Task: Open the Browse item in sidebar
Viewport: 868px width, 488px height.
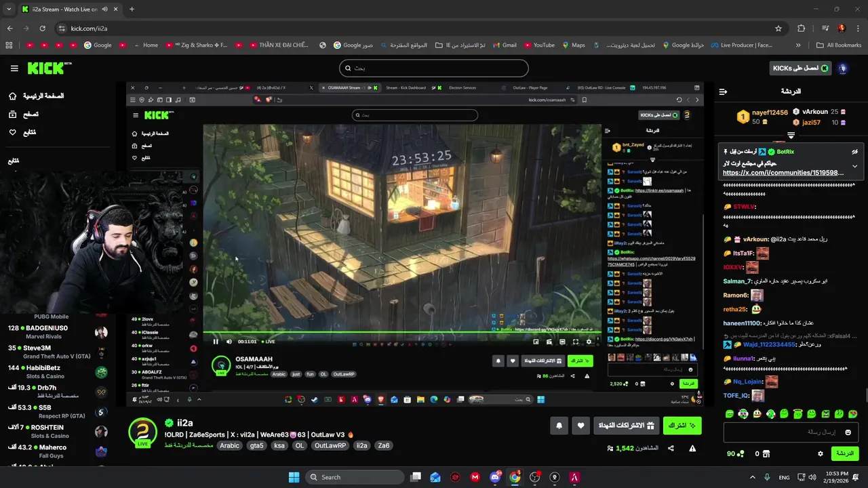Action: 23,115
